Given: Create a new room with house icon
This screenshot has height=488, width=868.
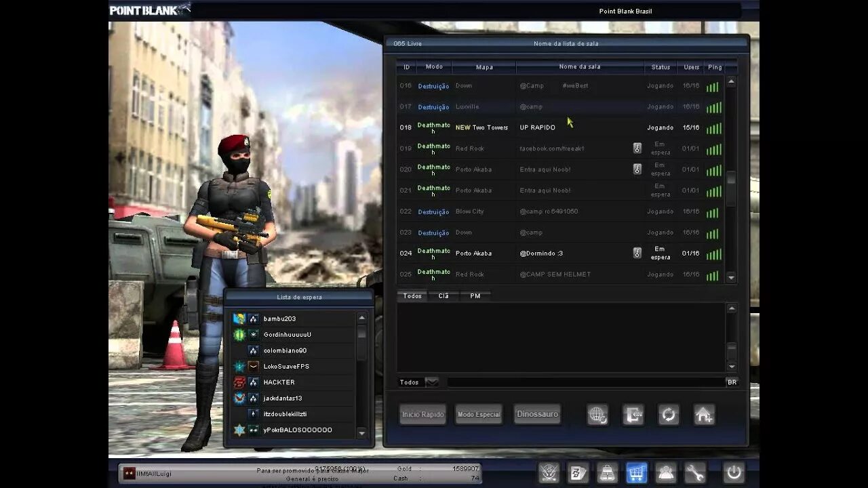Looking at the screenshot, I should pyautogui.click(x=704, y=414).
